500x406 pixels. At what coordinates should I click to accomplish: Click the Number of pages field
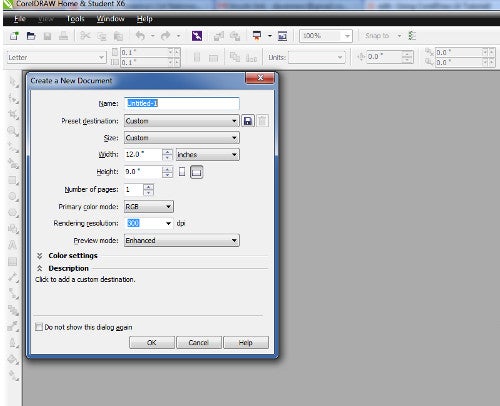[134, 189]
